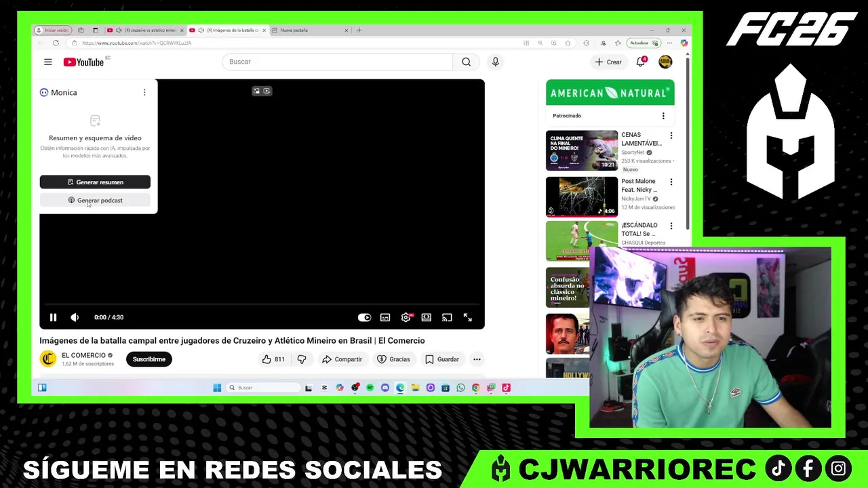868x488 pixels.
Task: Open Monica panel options three-dot menu
Action: [x=144, y=92]
